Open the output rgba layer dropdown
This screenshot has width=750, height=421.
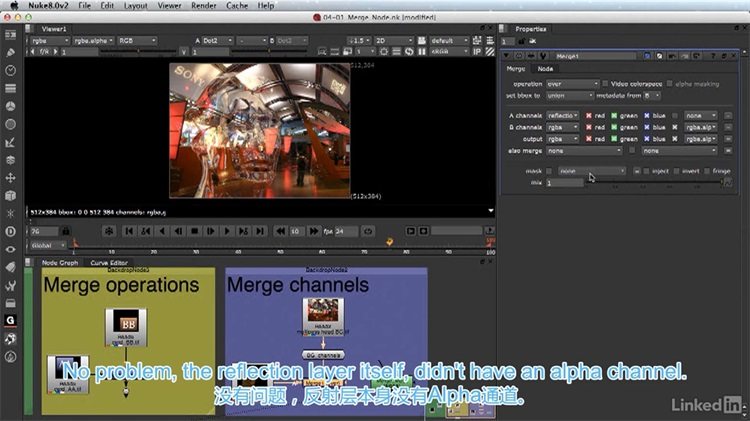pyautogui.click(x=562, y=139)
